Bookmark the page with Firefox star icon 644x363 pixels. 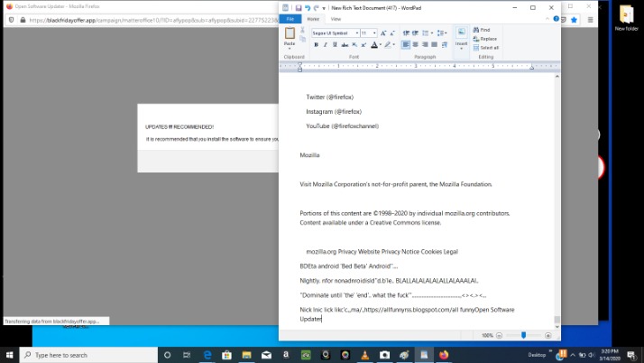tap(574, 20)
